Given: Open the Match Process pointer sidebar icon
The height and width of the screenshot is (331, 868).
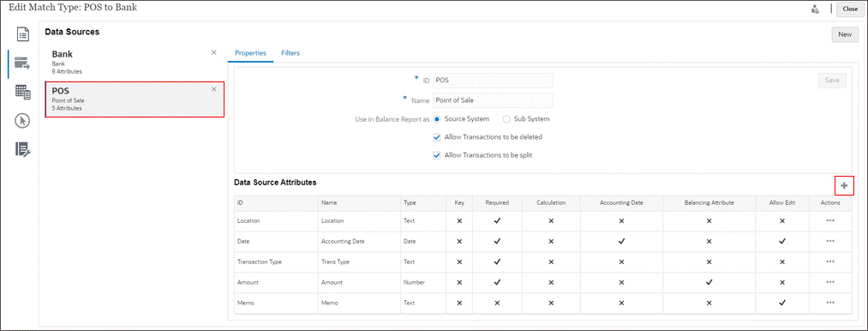Looking at the screenshot, I should point(22,121).
